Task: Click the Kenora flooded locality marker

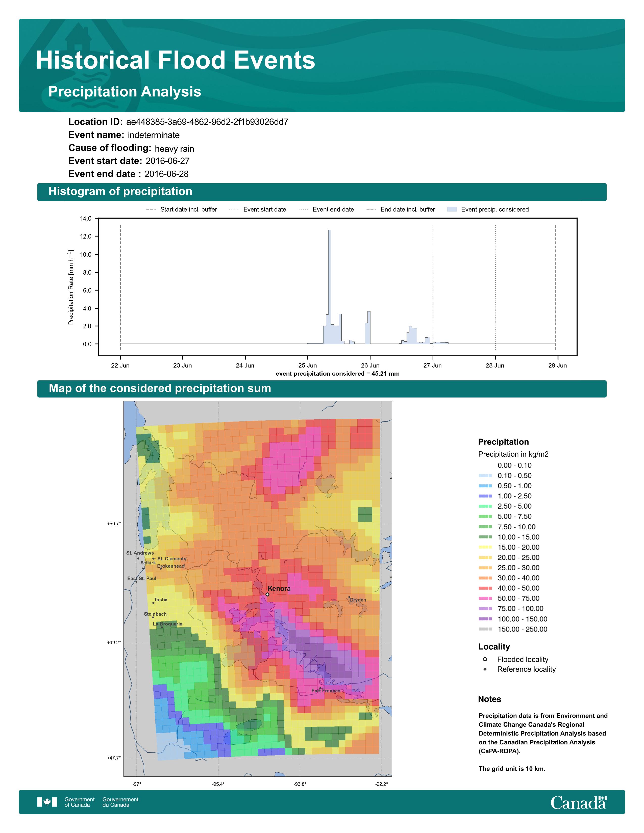Action: tap(267, 594)
